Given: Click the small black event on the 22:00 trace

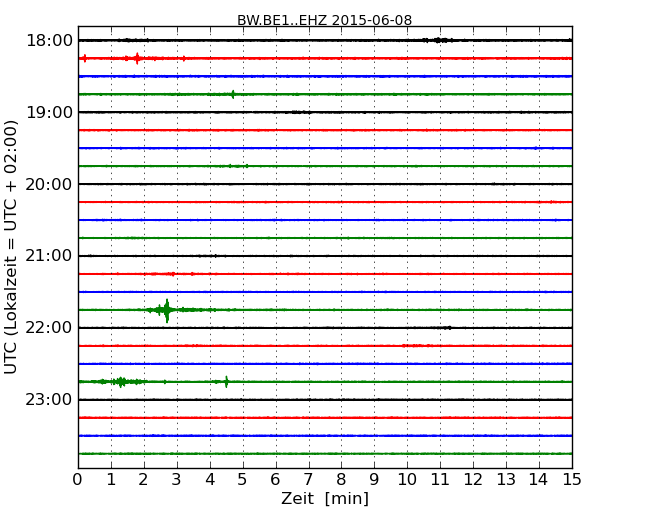Looking at the screenshot, I should click(x=446, y=328).
